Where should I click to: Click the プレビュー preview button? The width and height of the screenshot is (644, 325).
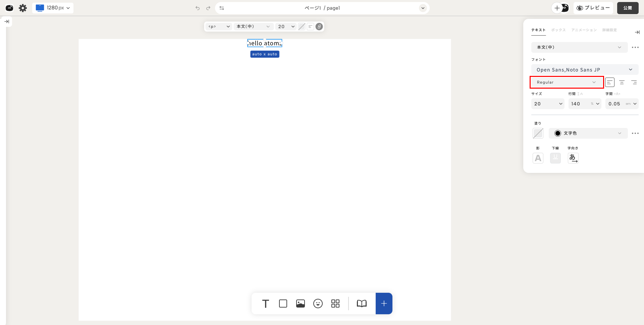(593, 8)
